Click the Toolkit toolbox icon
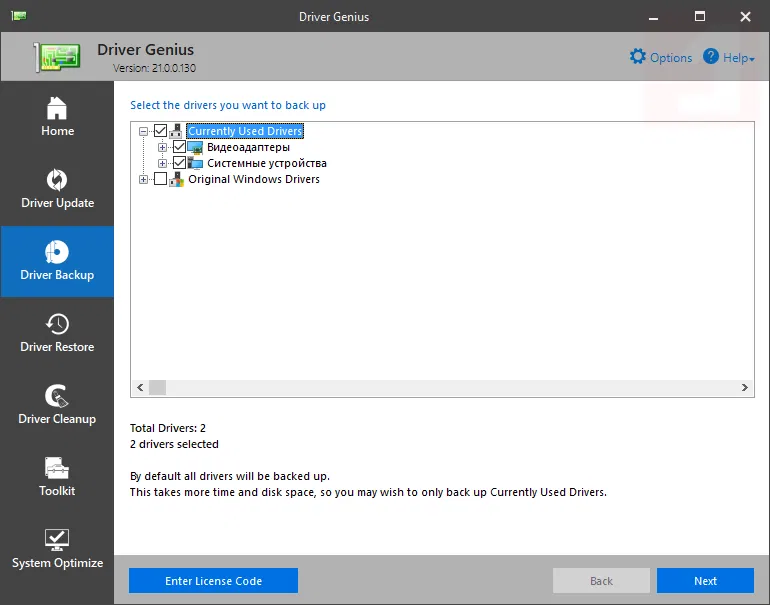The width and height of the screenshot is (770, 605). (57, 468)
